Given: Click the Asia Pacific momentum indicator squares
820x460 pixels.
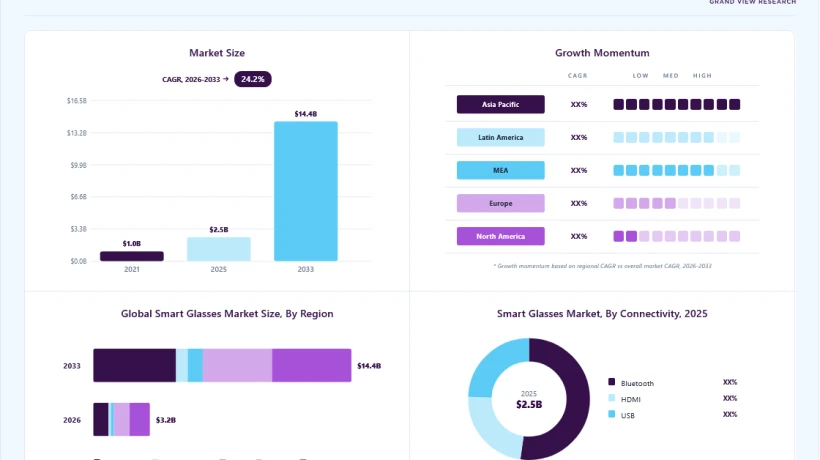Looking at the screenshot, I should coord(677,105).
